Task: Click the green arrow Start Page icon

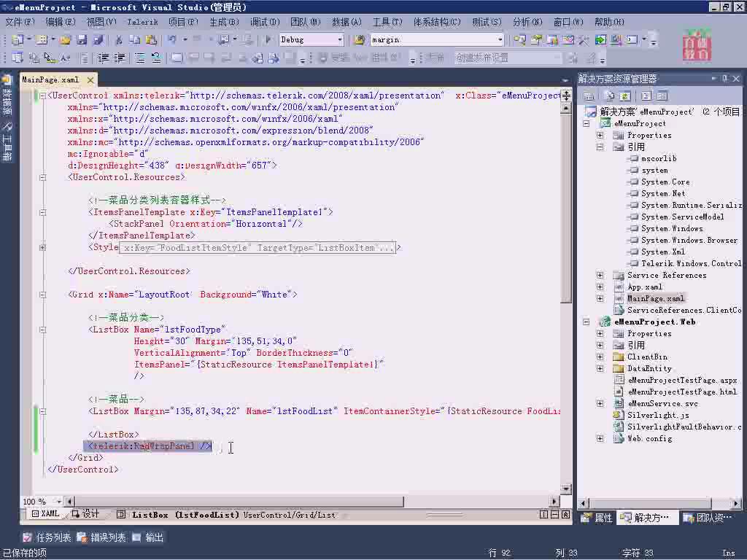Action: (600, 40)
